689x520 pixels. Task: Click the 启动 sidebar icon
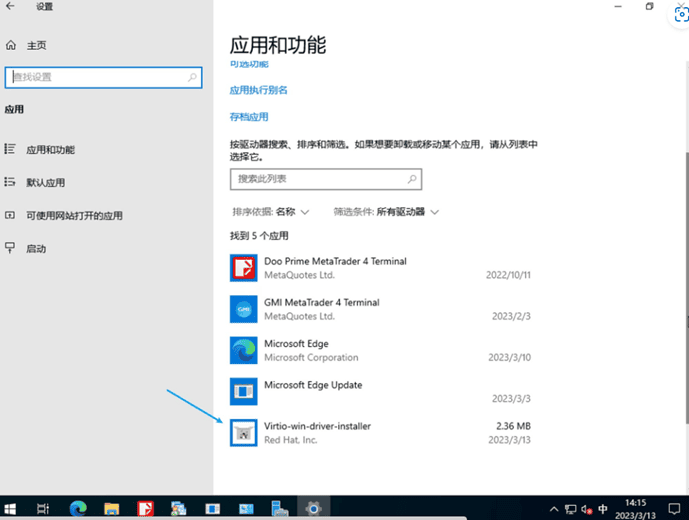pyautogui.click(x=10, y=248)
